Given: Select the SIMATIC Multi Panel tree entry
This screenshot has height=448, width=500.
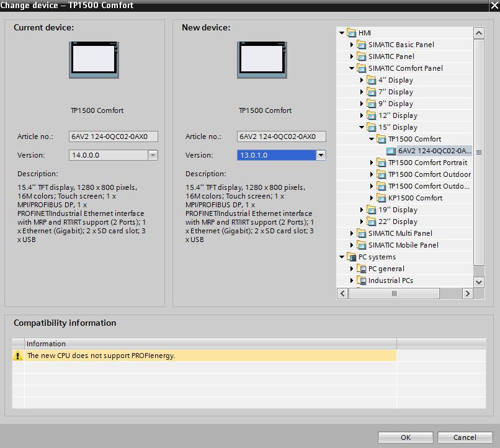Looking at the screenshot, I should (x=400, y=233).
